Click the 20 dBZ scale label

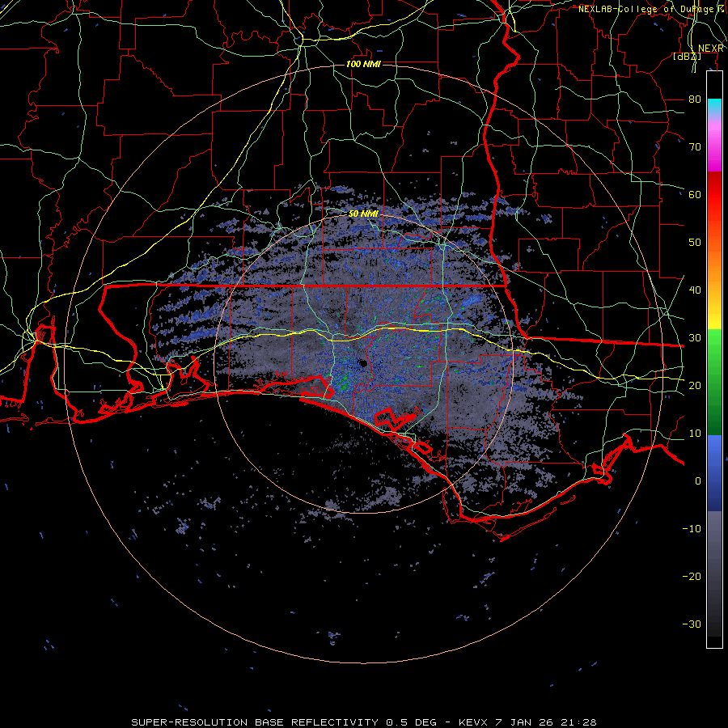point(695,385)
